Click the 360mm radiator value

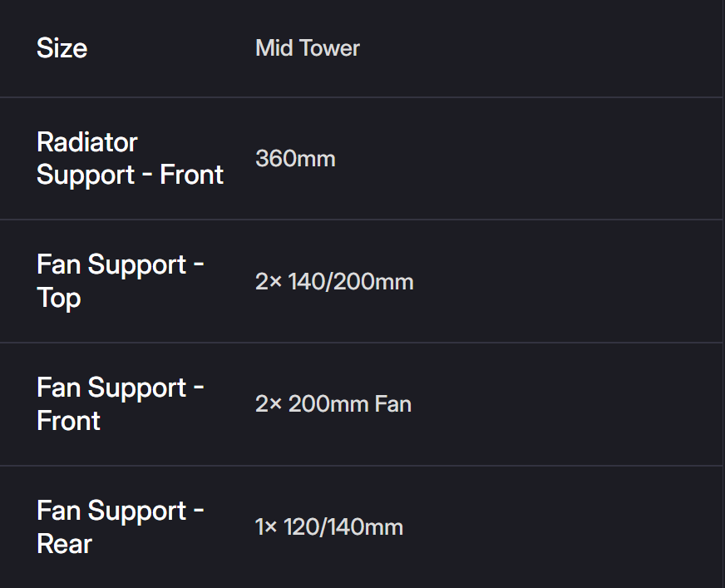click(295, 158)
